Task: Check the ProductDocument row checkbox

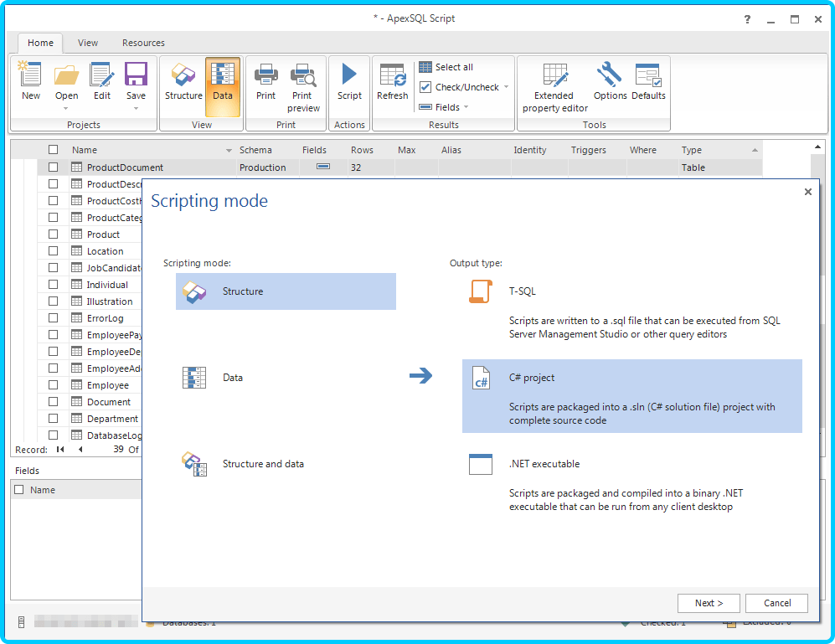Action: point(54,167)
